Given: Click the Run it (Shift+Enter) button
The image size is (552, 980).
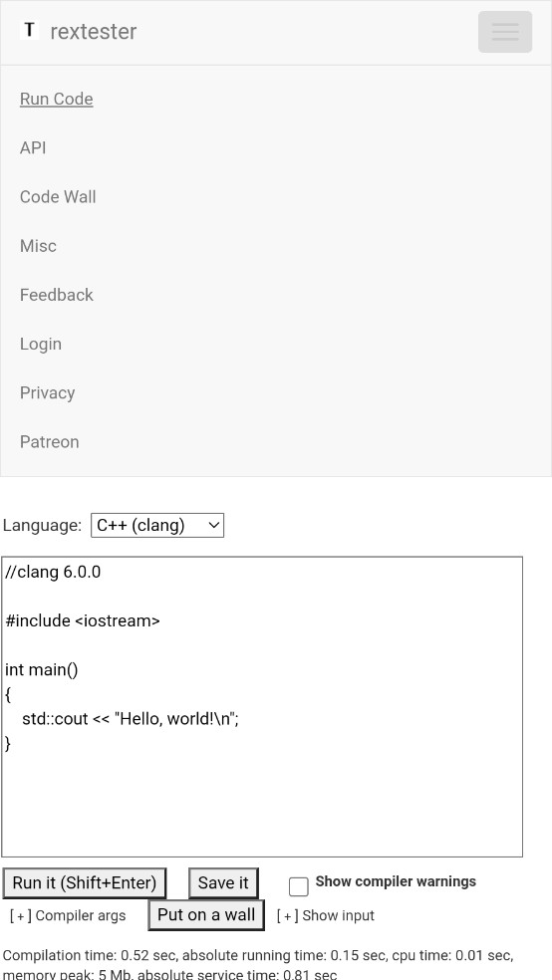Looking at the screenshot, I should tap(85, 883).
